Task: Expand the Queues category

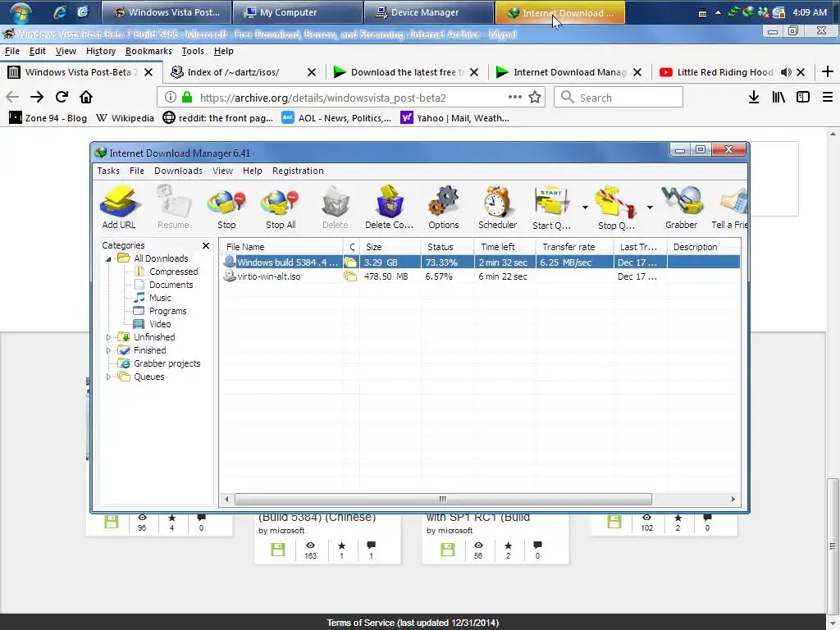Action: pyautogui.click(x=109, y=377)
